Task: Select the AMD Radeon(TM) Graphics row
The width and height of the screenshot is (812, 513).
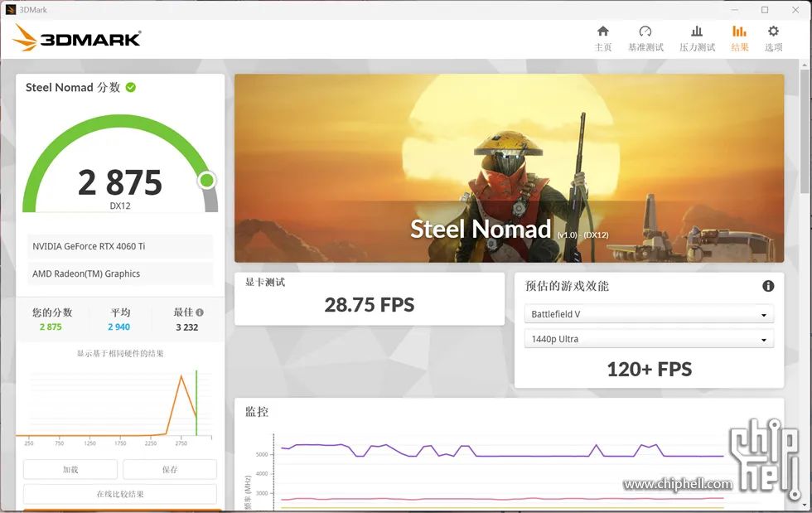Action: (x=120, y=273)
